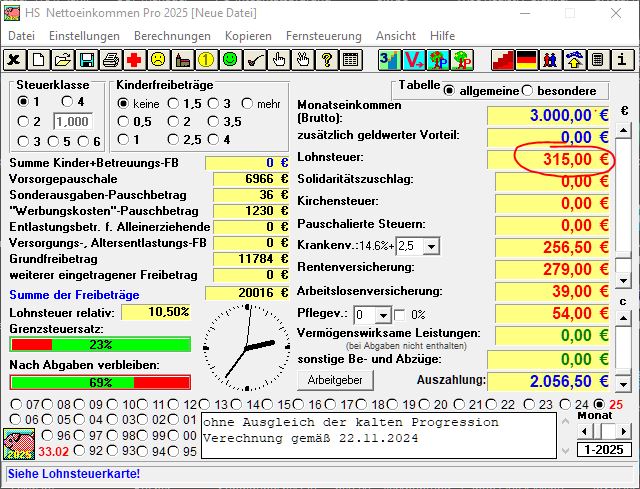Click the Monatseinkommen Brutto input field
The image size is (640, 489).
(x=548, y=114)
